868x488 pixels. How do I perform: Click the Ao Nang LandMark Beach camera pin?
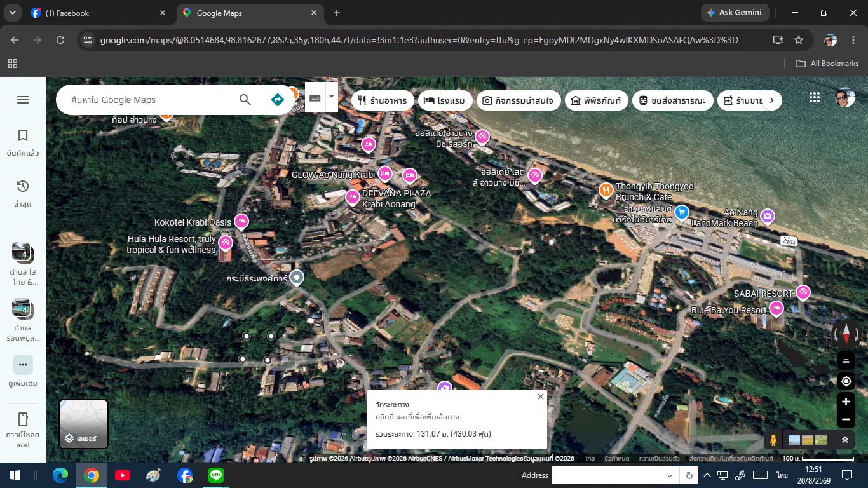pyautogui.click(x=767, y=216)
